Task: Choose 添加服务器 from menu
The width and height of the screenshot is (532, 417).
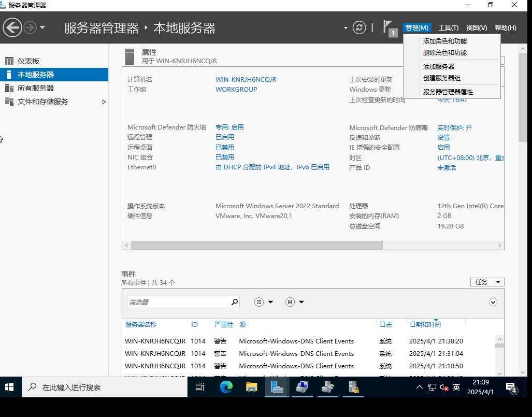Action: [438, 66]
